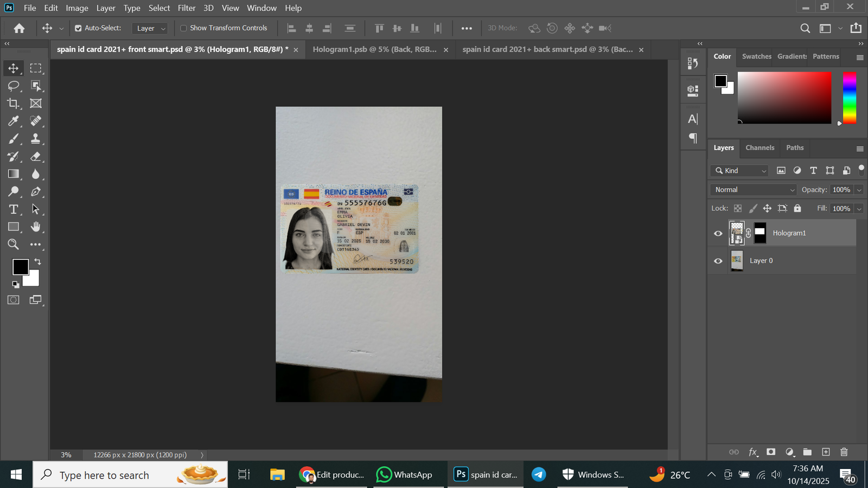The width and height of the screenshot is (868, 488).
Task: Choose the Clone Stamp tool
Action: (36, 139)
